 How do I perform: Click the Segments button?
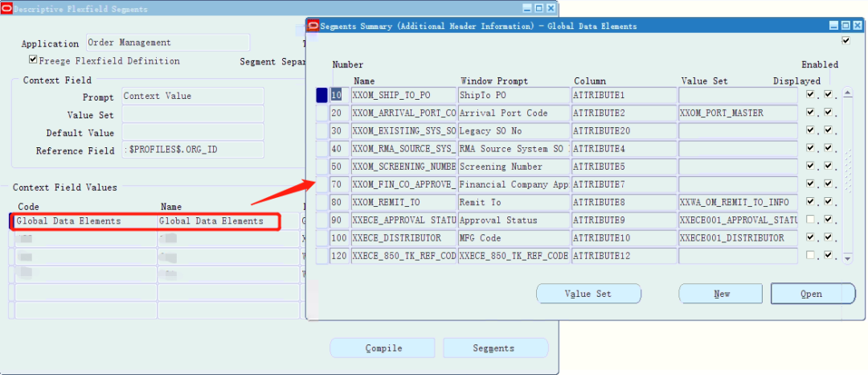pyautogui.click(x=496, y=348)
